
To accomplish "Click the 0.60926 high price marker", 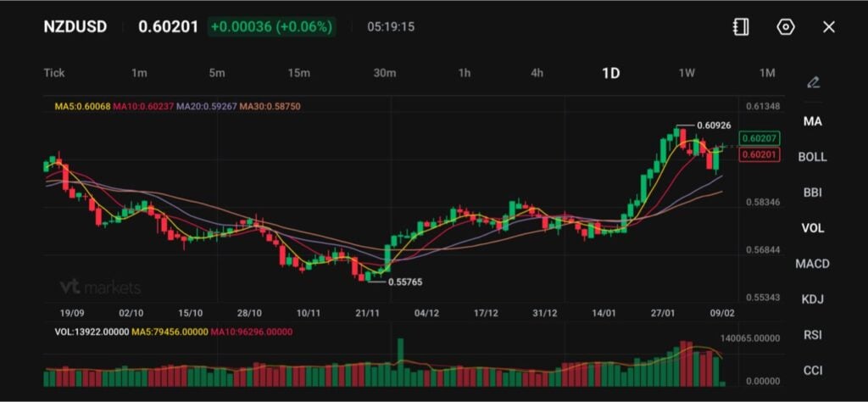I will 712,126.
